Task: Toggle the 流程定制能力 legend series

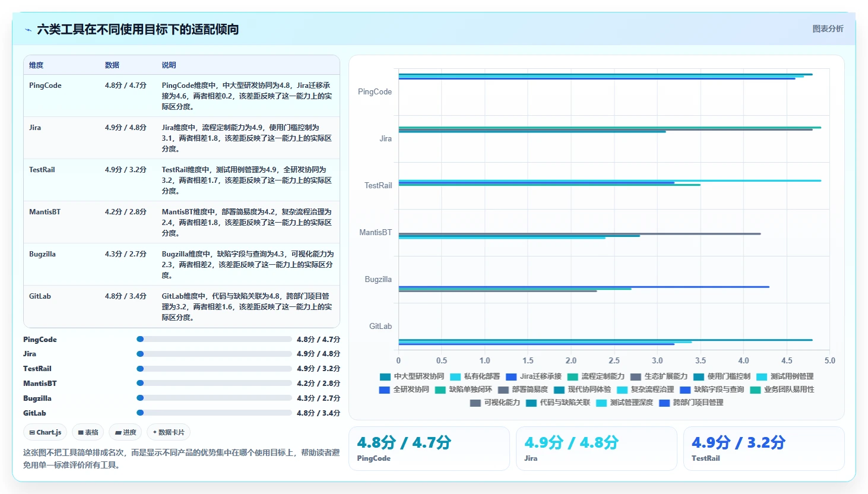Action: [x=596, y=376]
